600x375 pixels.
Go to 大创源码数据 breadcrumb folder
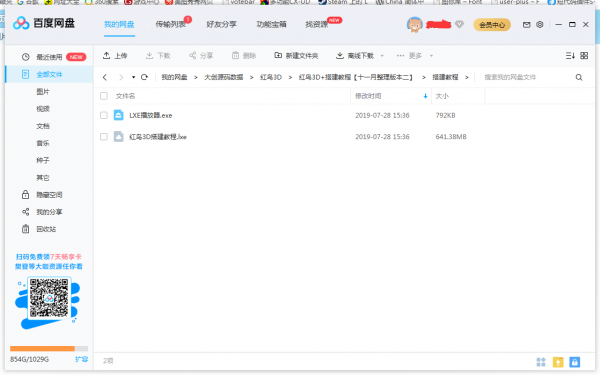(x=223, y=77)
